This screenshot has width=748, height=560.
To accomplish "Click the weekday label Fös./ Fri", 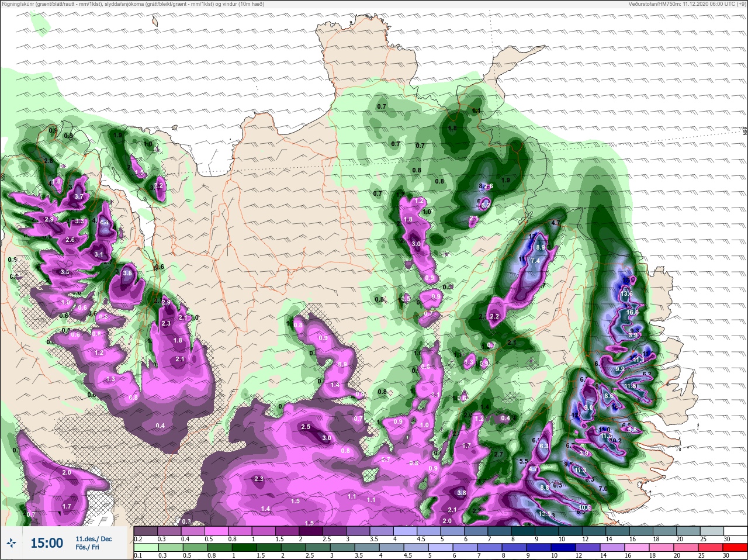I will 87,548.
